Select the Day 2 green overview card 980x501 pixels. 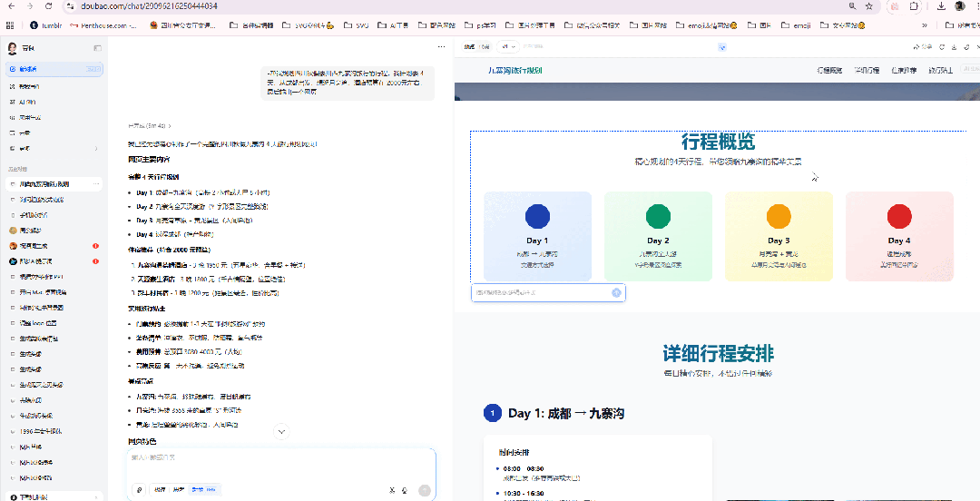658,236
